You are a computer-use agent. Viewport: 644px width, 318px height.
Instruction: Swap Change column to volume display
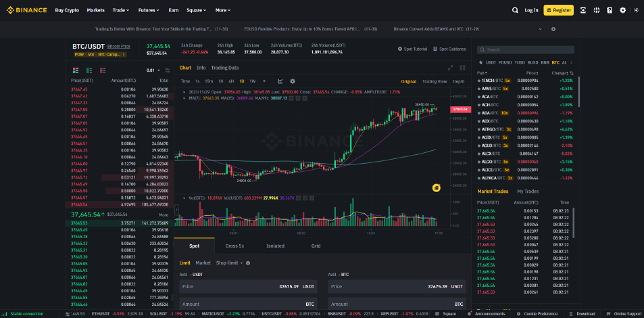pos(572,73)
